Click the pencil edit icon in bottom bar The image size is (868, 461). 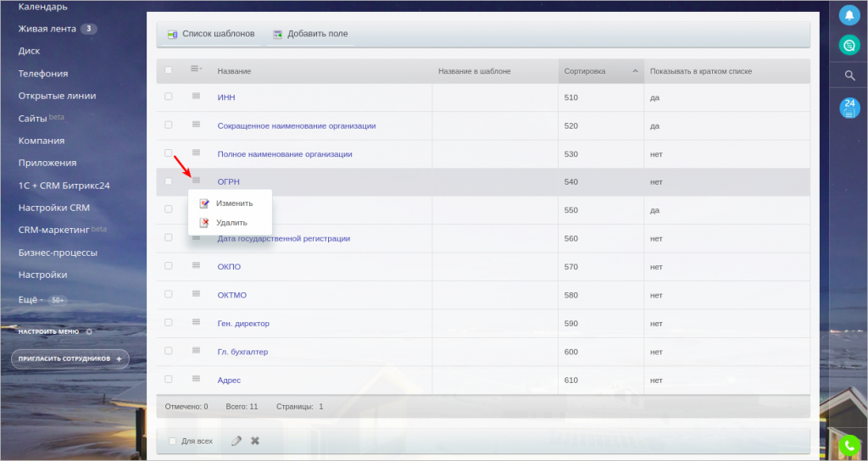point(236,441)
